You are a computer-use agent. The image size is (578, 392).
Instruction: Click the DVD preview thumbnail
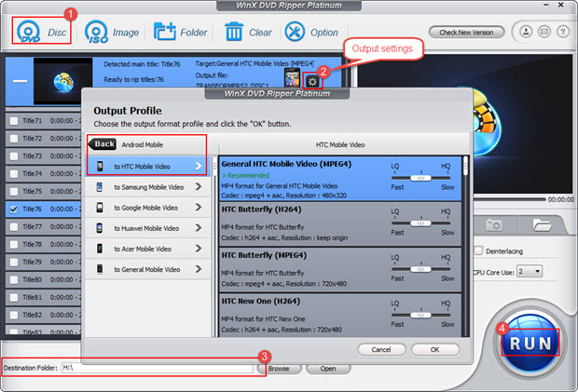click(63, 81)
